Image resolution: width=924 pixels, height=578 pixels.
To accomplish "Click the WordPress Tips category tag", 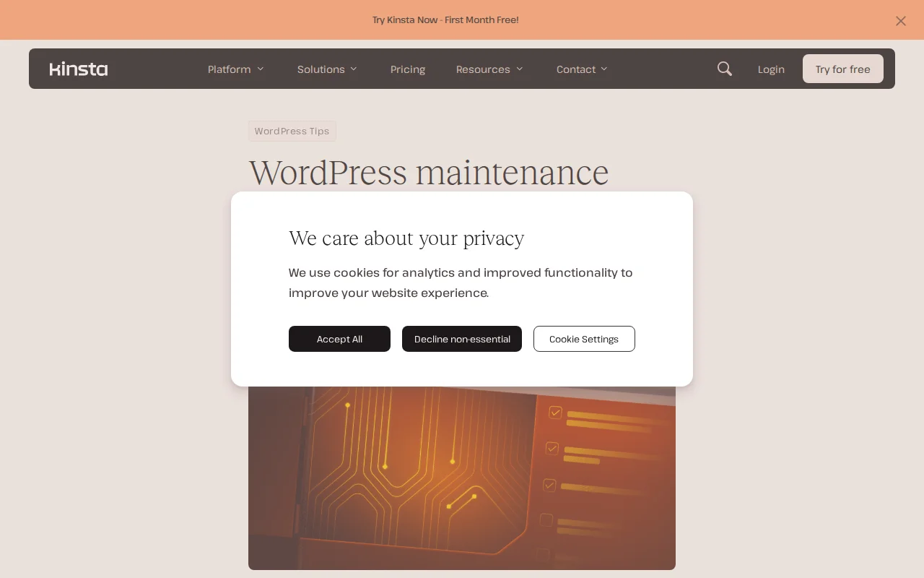I will pyautogui.click(x=292, y=131).
